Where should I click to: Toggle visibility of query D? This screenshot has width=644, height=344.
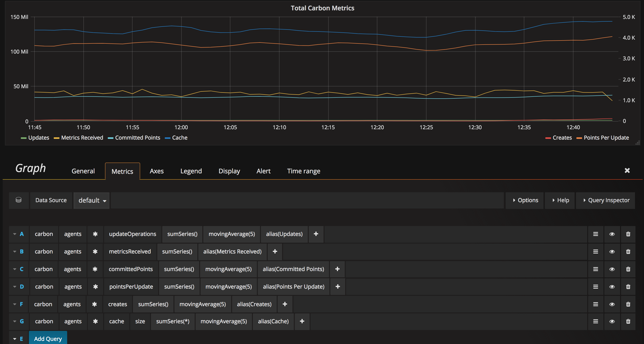point(612,287)
